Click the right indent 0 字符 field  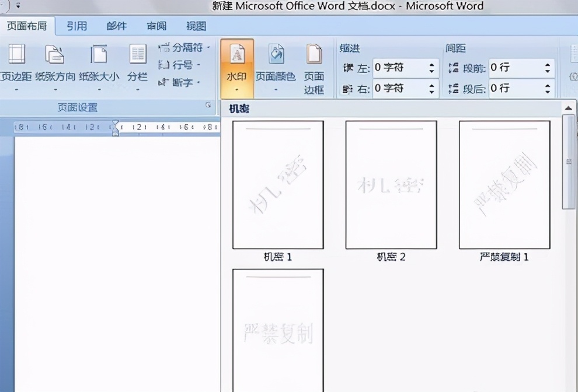click(x=399, y=89)
